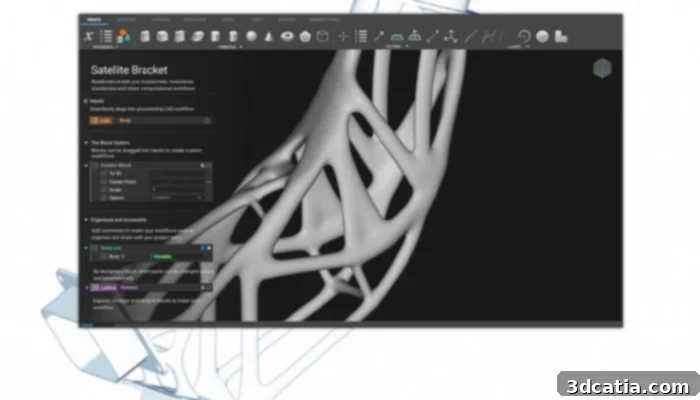Select the wireframe box outline icon

click(x=322, y=36)
